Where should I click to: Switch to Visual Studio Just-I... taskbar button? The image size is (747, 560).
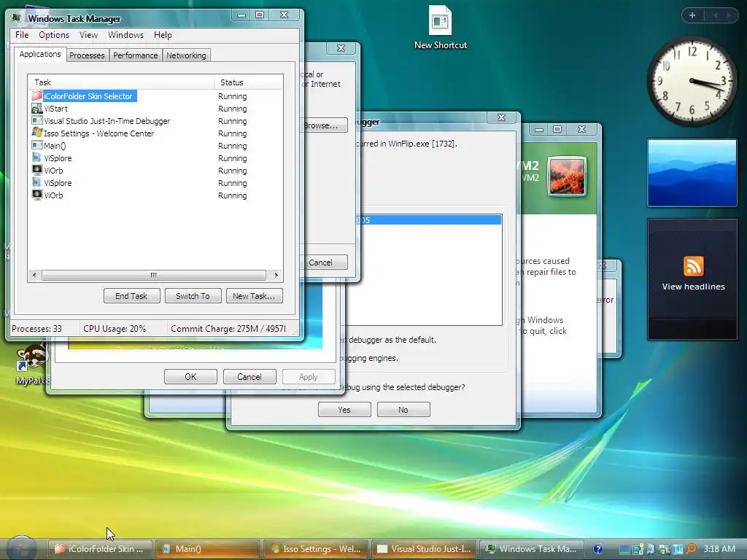coord(423,549)
